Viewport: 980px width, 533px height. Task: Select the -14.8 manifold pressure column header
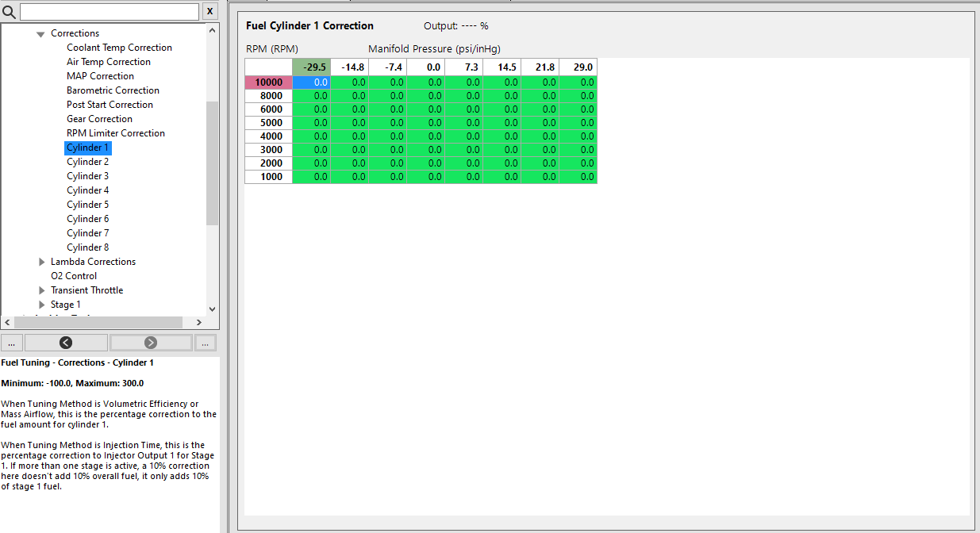click(350, 67)
